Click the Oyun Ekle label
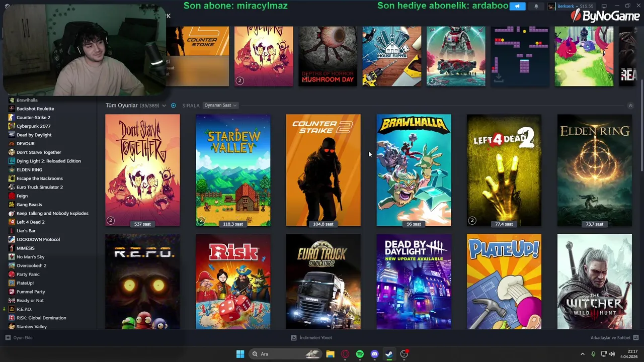 [23, 338]
